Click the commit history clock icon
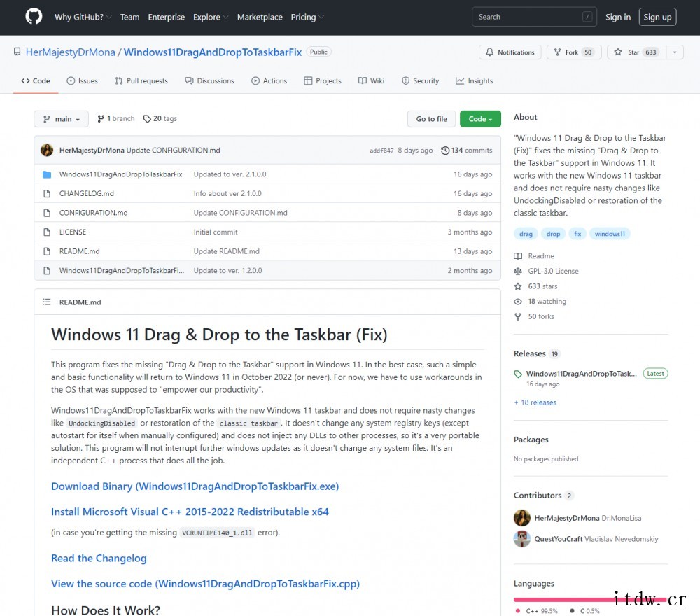The width and height of the screenshot is (700, 616). 445,150
